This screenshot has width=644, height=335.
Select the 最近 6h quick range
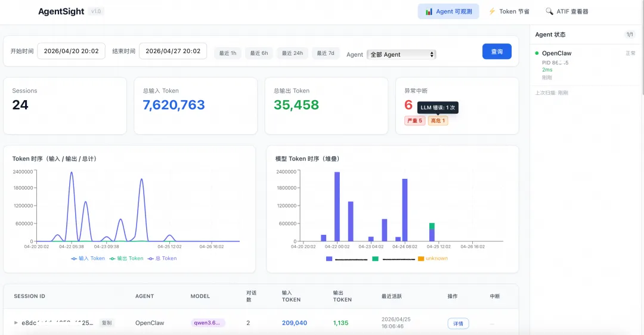[x=259, y=53]
